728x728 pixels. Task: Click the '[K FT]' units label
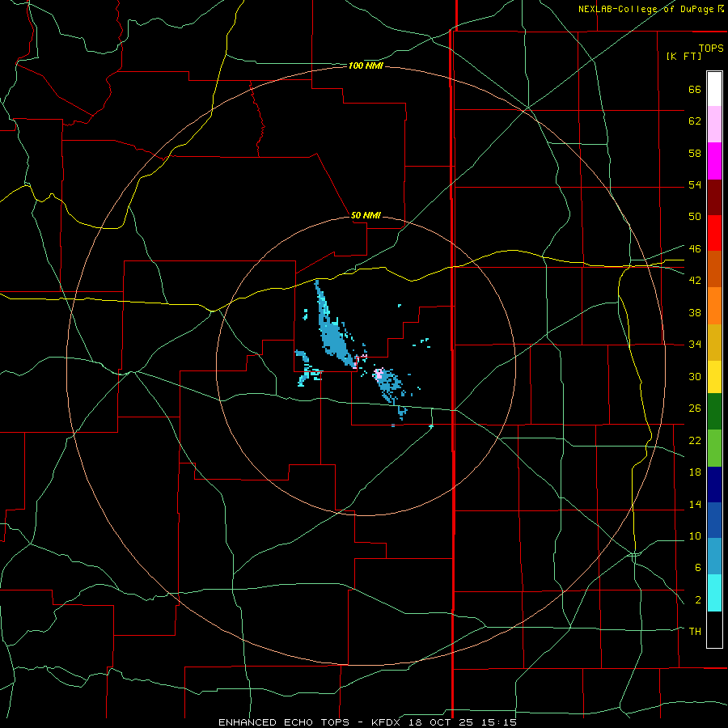684,56
